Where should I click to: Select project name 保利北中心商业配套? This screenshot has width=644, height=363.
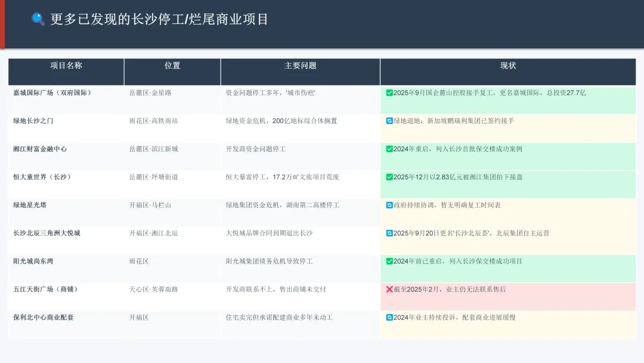click(43, 318)
